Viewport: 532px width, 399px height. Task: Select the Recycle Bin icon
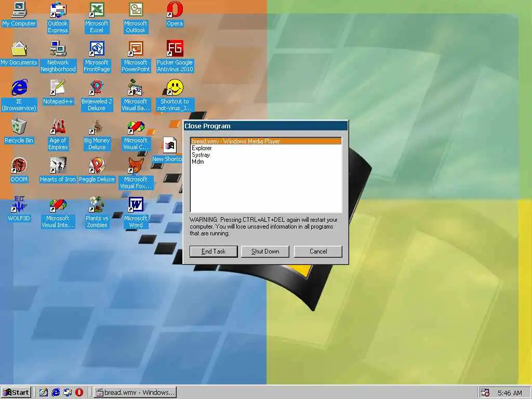(19, 131)
